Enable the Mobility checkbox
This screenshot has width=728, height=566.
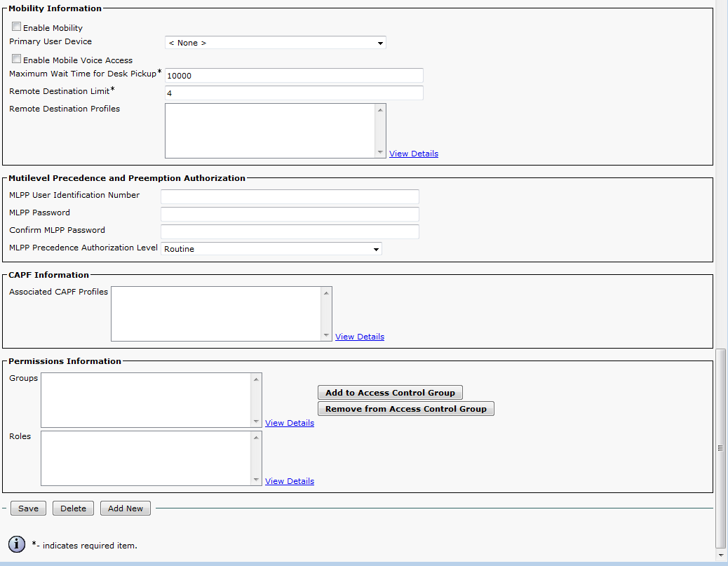16,27
